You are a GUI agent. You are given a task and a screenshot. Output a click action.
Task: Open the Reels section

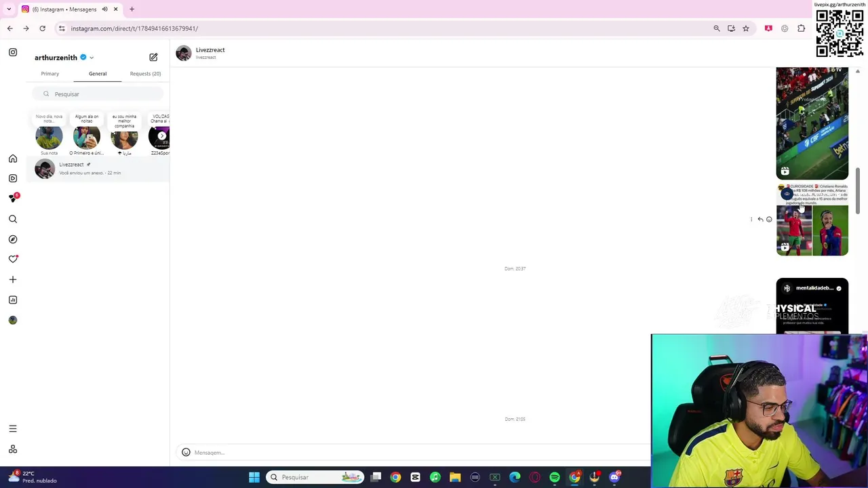pos(13,178)
